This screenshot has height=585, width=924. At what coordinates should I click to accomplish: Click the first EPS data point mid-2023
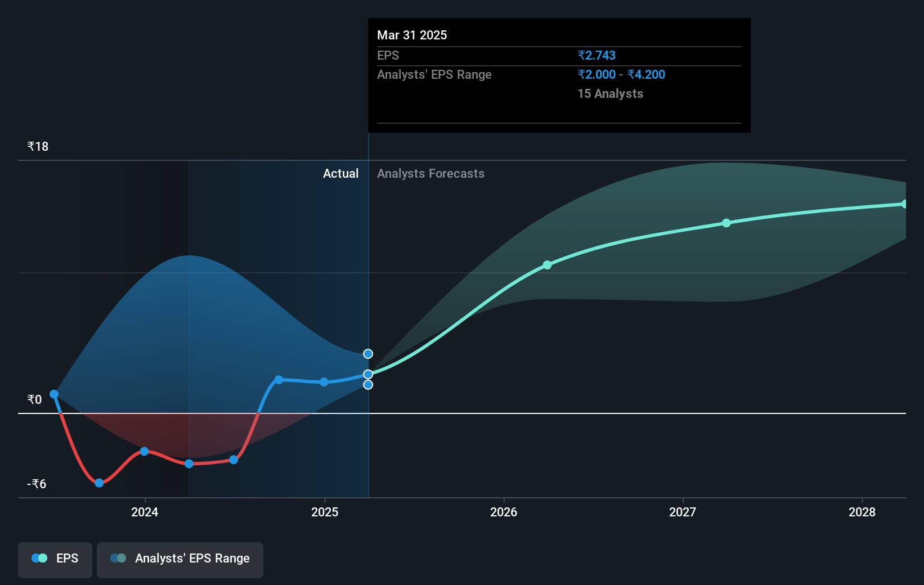[54, 394]
